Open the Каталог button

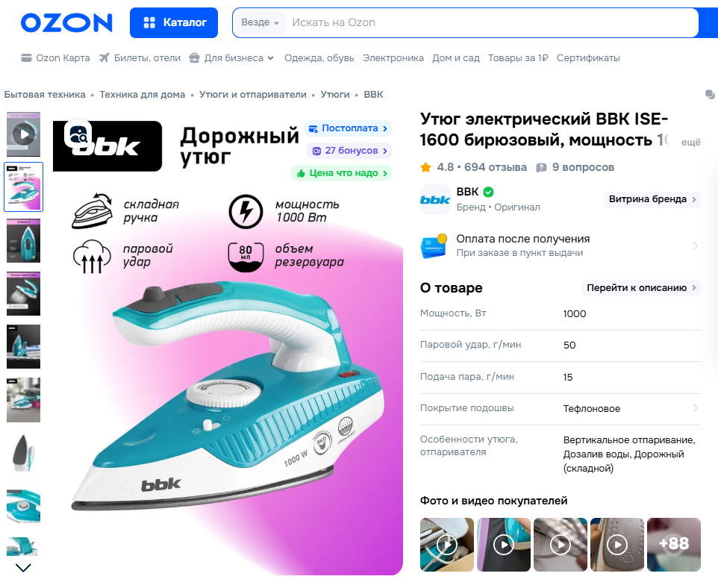click(x=174, y=22)
